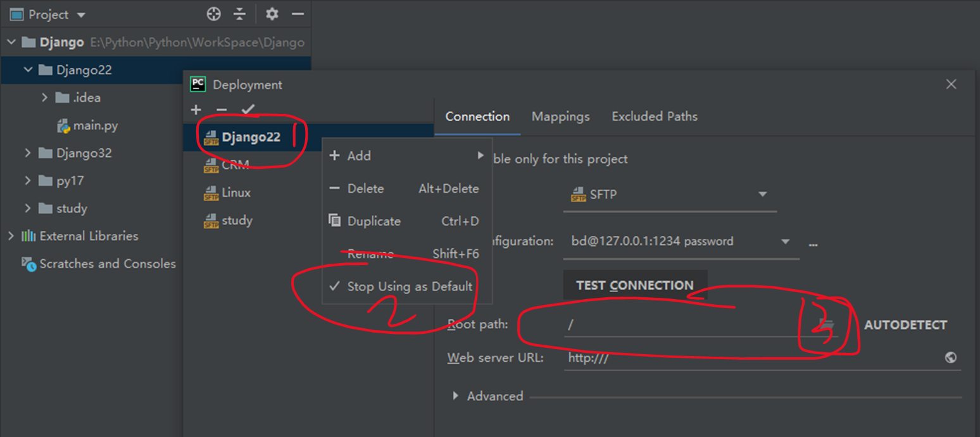Click the Scratches and Consoles icon

click(28, 264)
